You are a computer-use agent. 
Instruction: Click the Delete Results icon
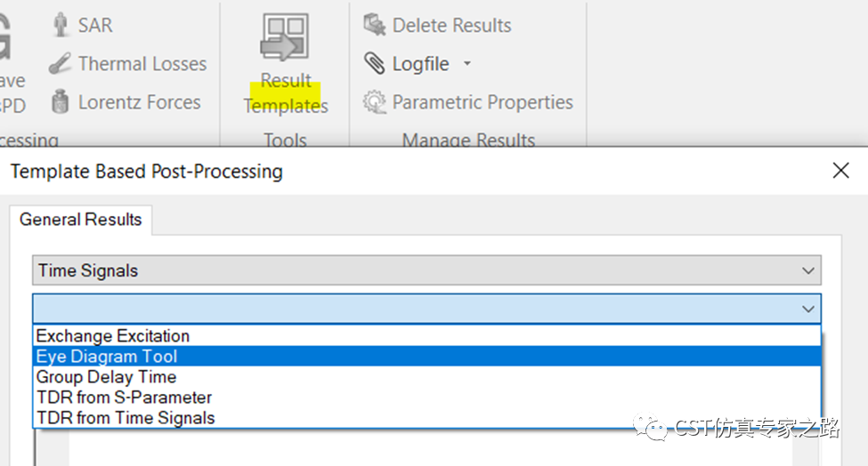coord(375,25)
